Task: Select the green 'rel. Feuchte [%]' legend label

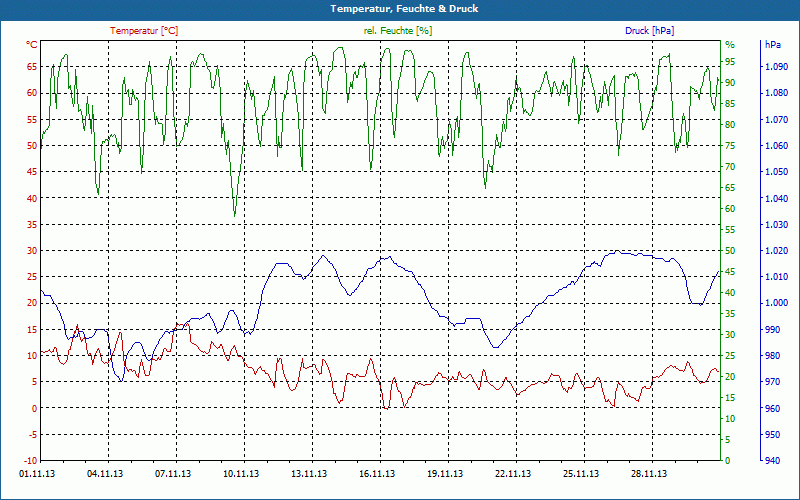Action: point(398,31)
